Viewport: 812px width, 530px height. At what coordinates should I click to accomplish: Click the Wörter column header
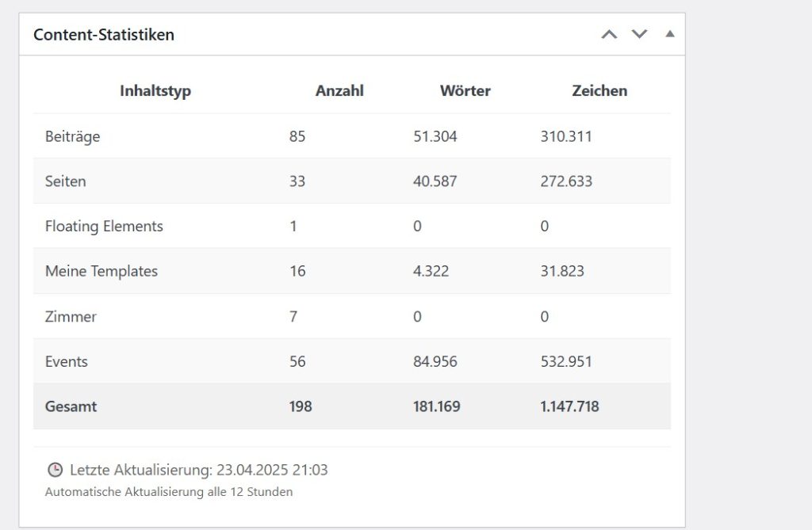tap(465, 90)
